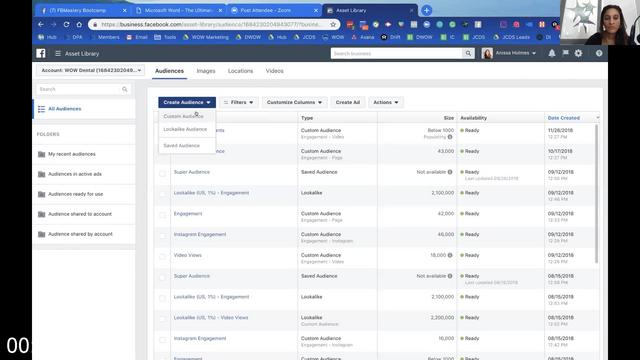
Task: Open the Account WOW Dental selector
Action: (x=91, y=70)
